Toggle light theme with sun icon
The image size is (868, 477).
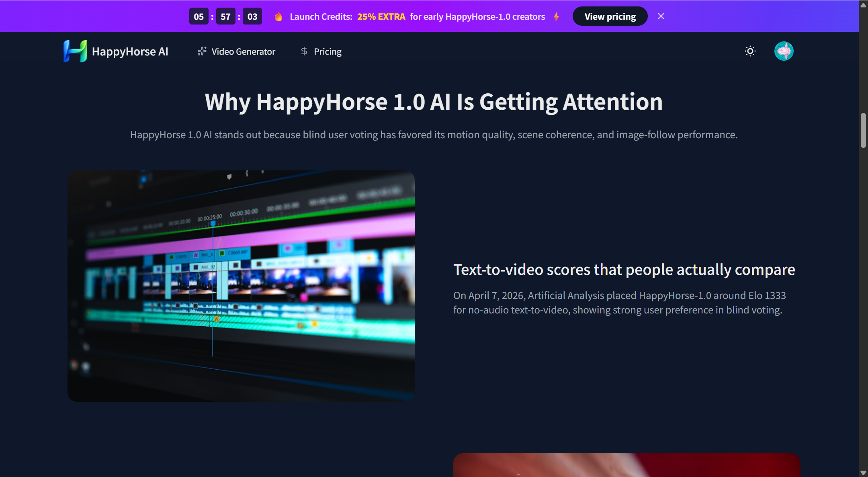pos(750,51)
